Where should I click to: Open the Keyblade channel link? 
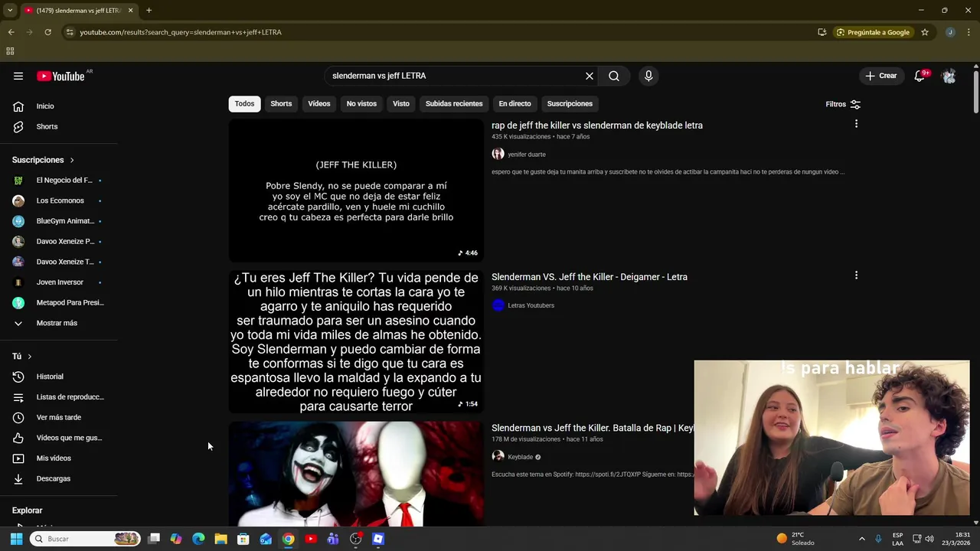[x=520, y=457]
